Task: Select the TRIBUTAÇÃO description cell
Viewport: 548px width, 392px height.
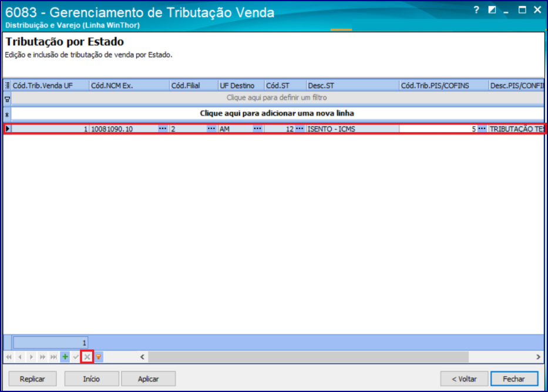Action: click(x=516, y=129)
